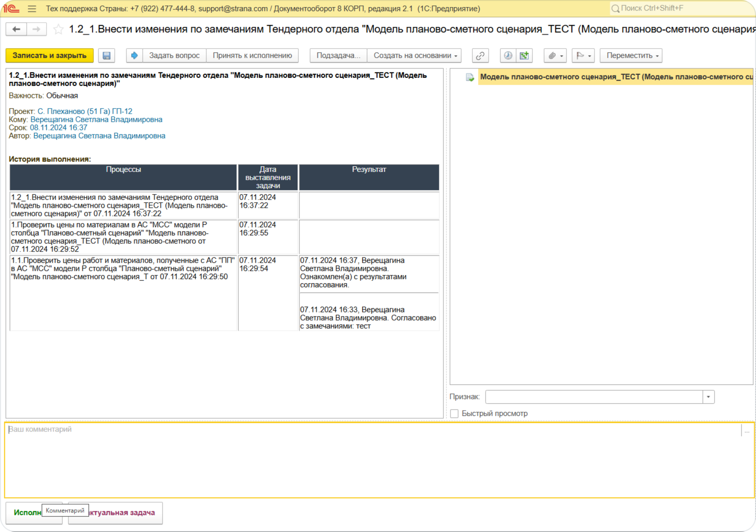Viewport: 756px width, 532px height.
Task: Click the green calendar-plus icon
Action: coord(524,55)
